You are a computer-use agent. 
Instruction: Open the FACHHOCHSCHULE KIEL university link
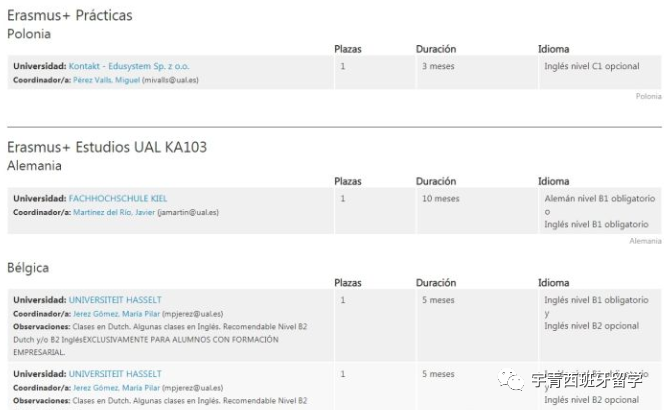[x=118, y=199]
